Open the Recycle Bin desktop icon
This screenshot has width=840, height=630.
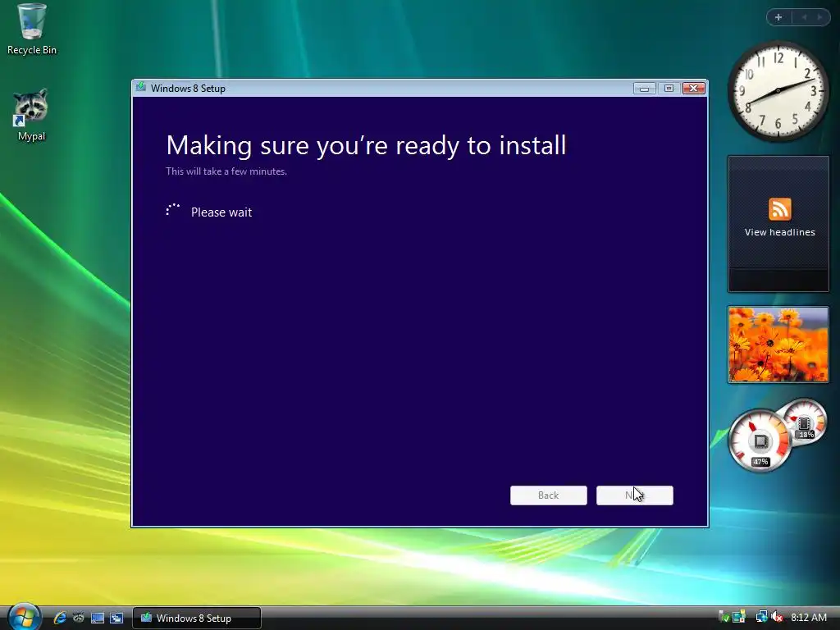32,30
